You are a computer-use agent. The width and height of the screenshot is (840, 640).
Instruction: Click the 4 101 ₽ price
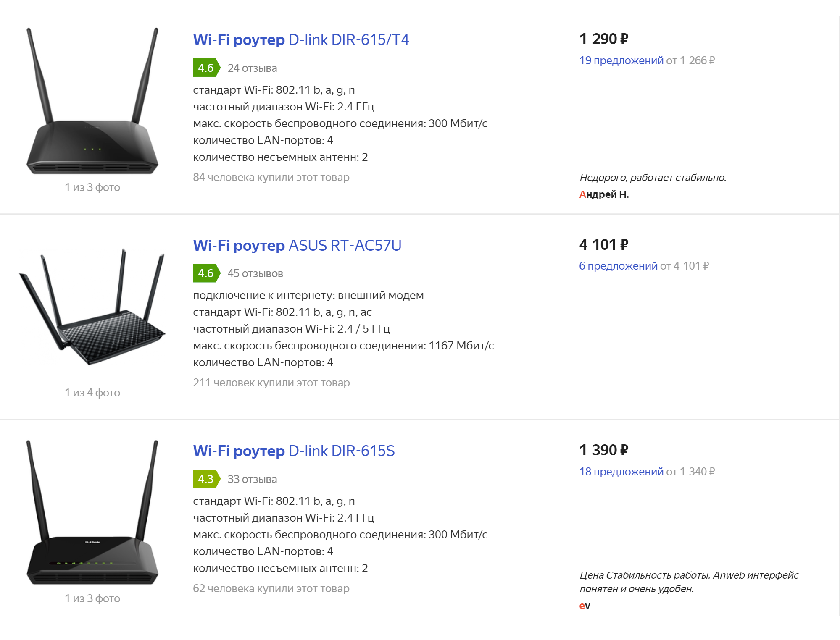click(x=603, y=244)
